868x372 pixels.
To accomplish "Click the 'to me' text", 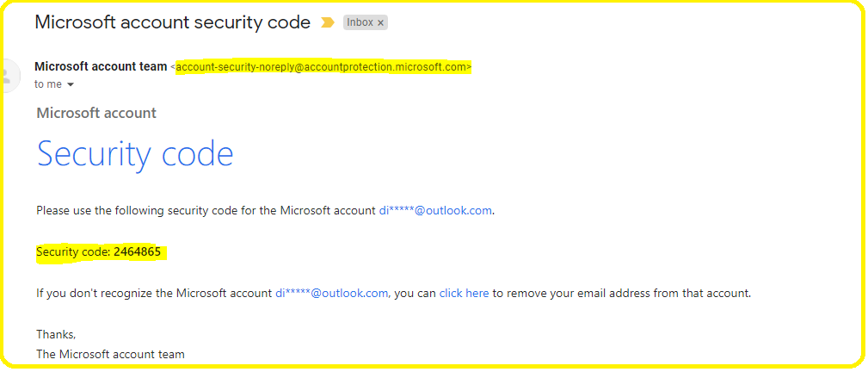I will click(48, 84).
